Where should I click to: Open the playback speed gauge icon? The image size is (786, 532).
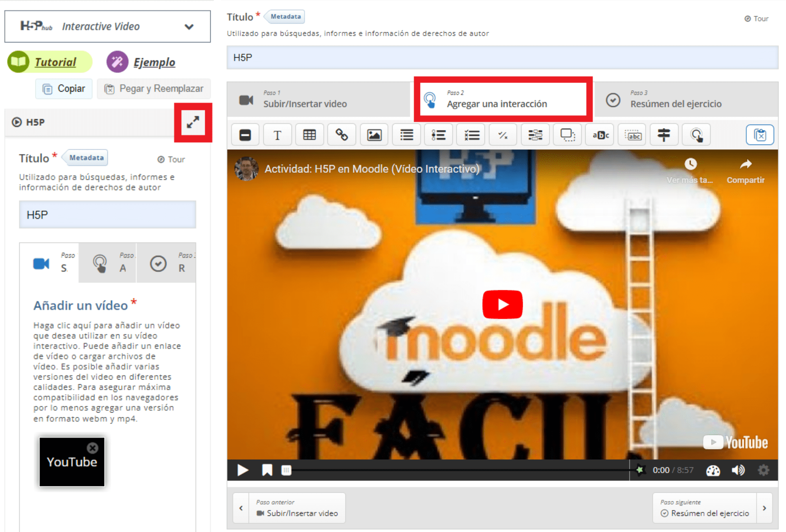point(713,470)
